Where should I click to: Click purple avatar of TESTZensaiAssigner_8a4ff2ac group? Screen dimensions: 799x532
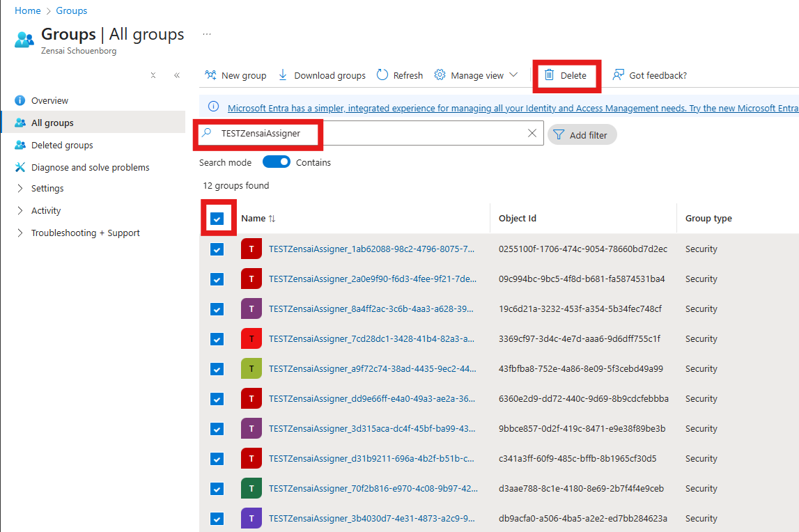pyautogui.click(x=251, y=308)
